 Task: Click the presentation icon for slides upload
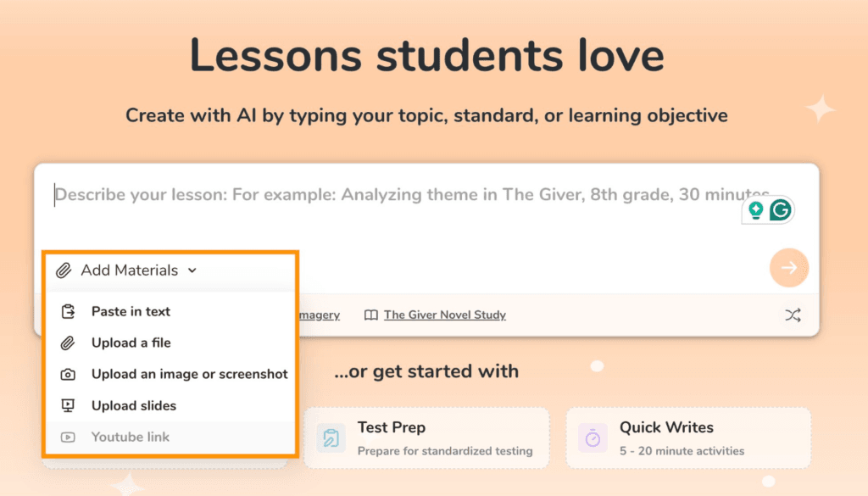tap(68, 405)
